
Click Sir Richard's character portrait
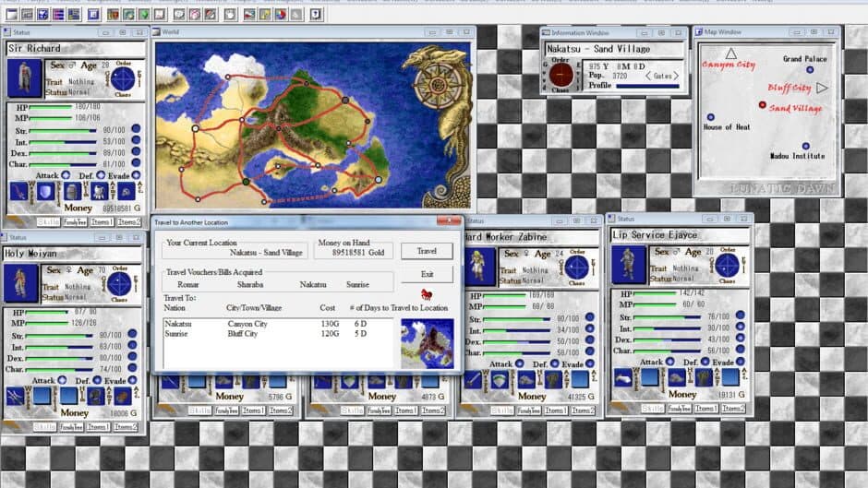24,78
